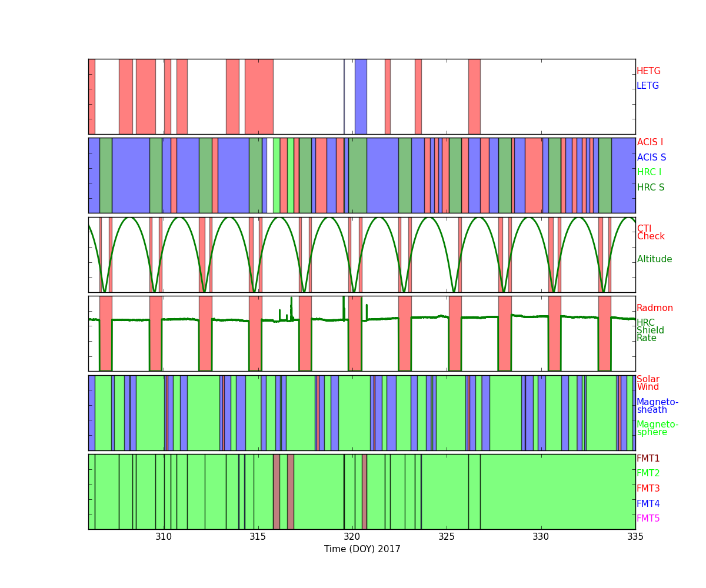The width and height of the screenshot is (706, 588).
Task: Click the HETG legend label
Action: coord(648,71)
